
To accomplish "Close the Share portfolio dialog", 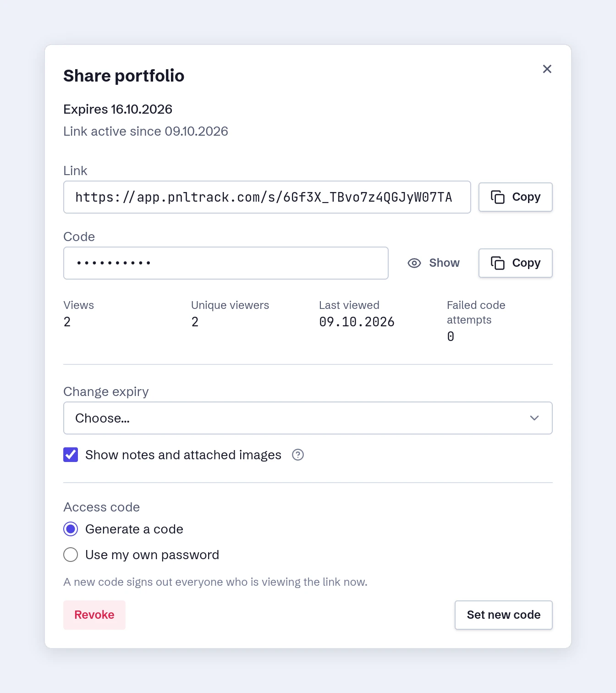I will click(547, 69).
